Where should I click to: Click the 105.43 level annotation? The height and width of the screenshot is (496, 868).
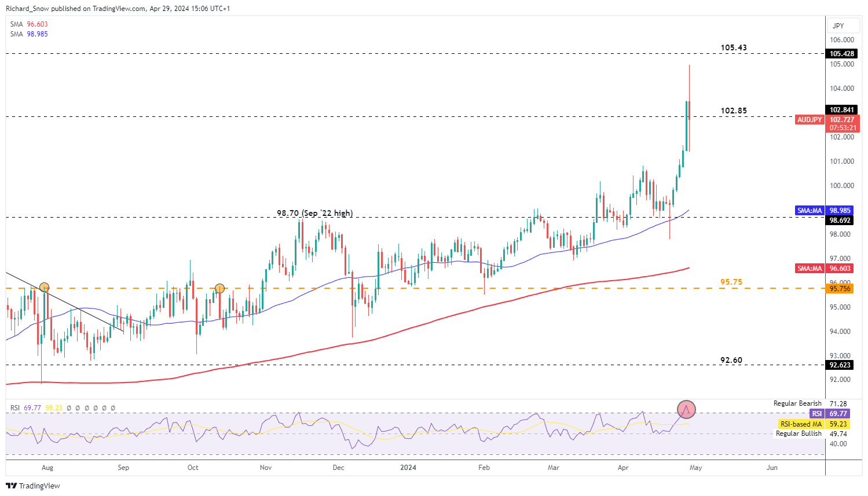click(x=734, y=47)
